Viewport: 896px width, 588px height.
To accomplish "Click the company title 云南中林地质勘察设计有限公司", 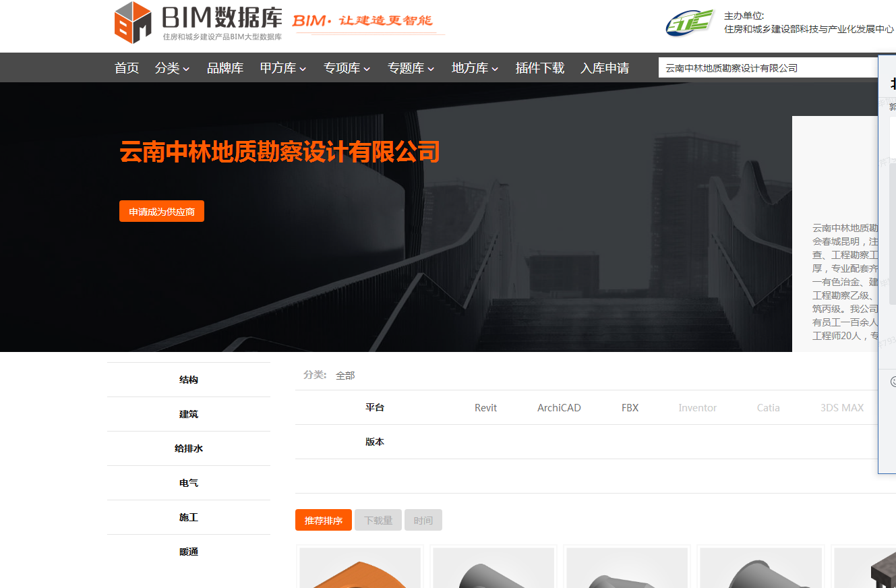I will click(280, 152).
